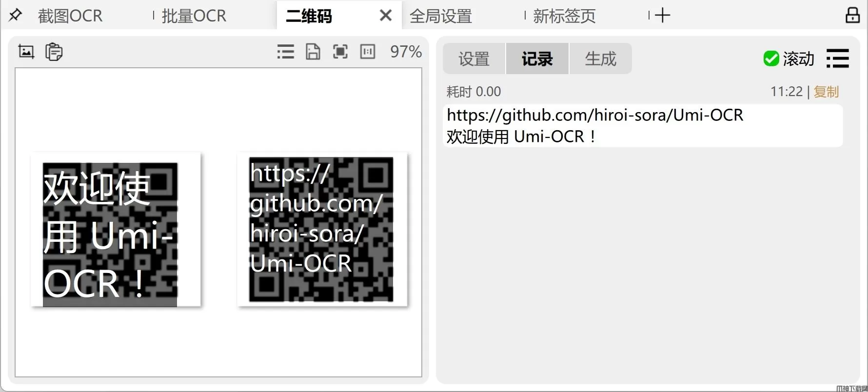Save the image with the floppy icon

[313, 51]
